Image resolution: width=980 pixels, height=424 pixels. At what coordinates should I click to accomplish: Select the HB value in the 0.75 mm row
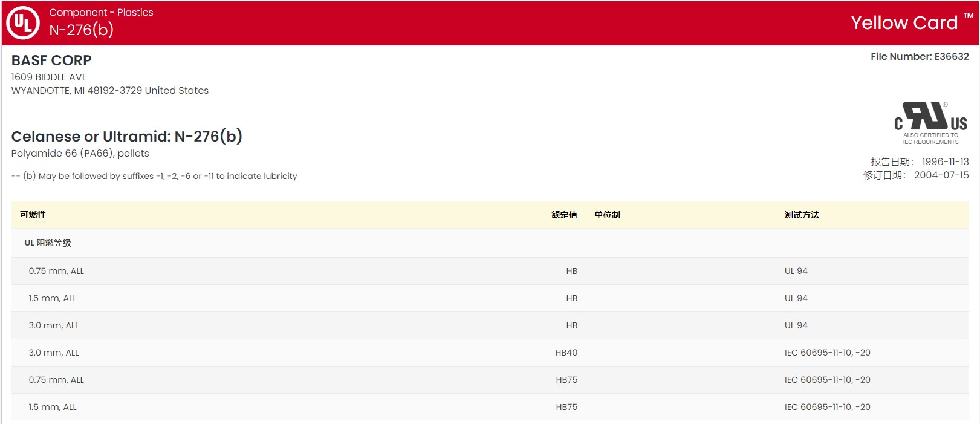point(572,271)
